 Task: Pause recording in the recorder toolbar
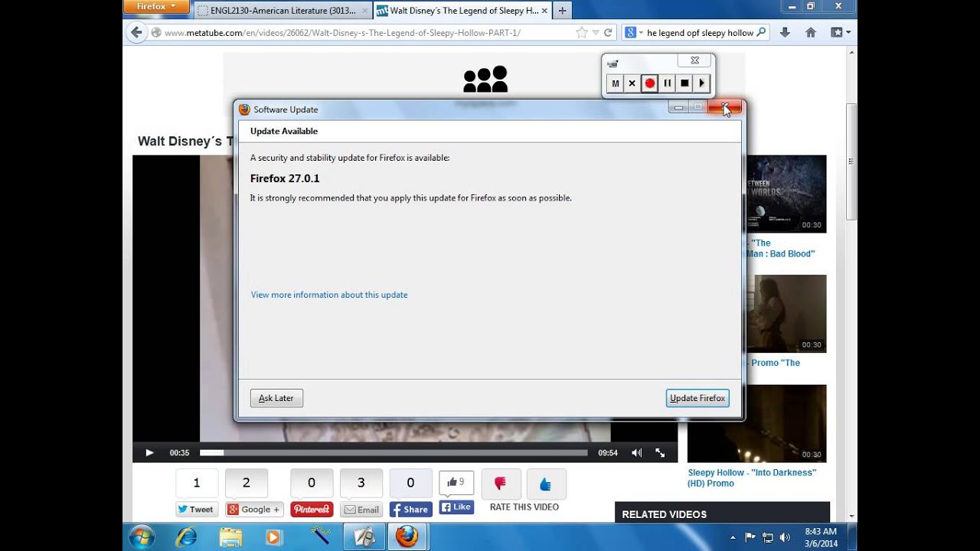[667, 83]
